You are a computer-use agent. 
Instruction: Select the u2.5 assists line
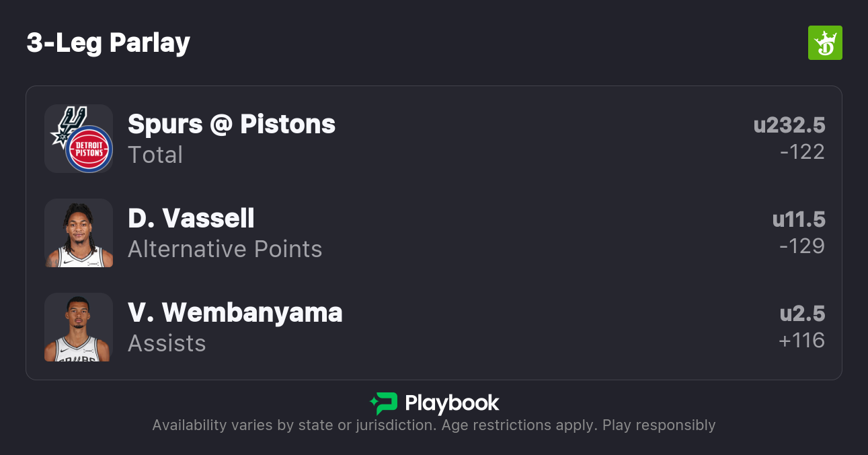802,314
